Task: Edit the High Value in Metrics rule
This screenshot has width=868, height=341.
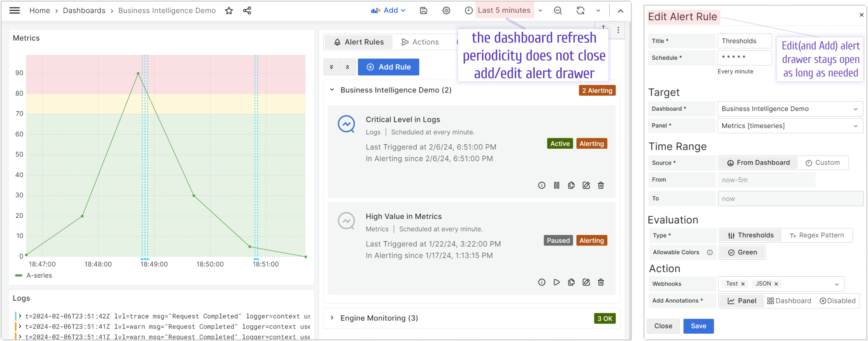Action: click(586, 282)
